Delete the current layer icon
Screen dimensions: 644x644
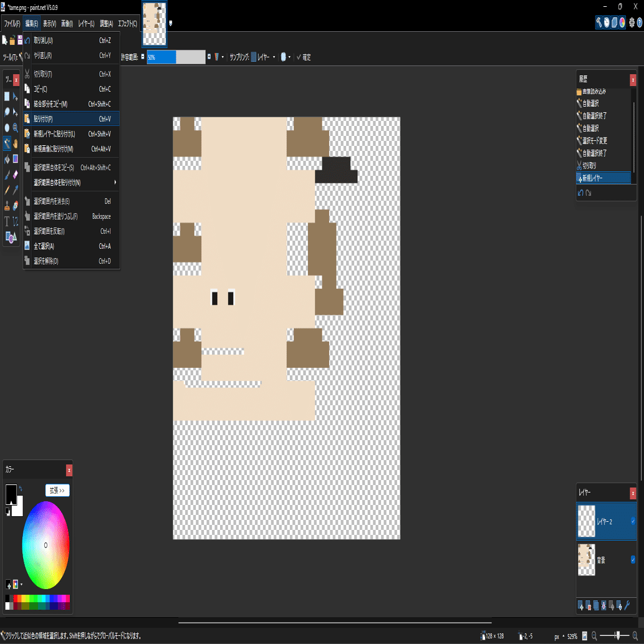589,605
